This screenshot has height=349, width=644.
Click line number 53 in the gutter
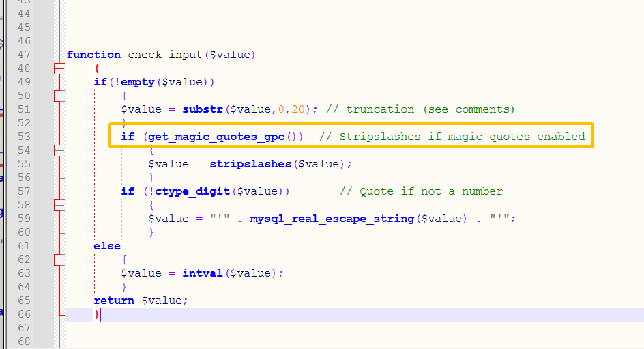[25, 137]
